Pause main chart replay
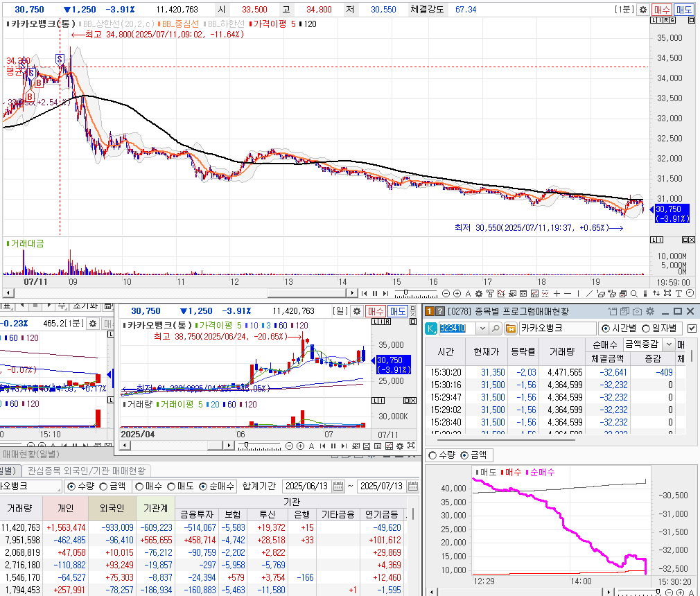Image resolution: width=700 pixels, height=596 pixels. (x=375, y=293)
